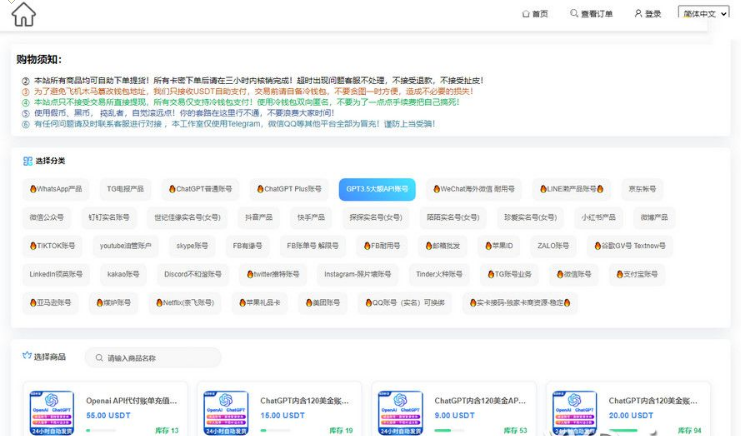Image resolution: width=741 pixels, height=436 pixels.
Task: Click the 9.00 USDT product image
Action: click(400, 412)
